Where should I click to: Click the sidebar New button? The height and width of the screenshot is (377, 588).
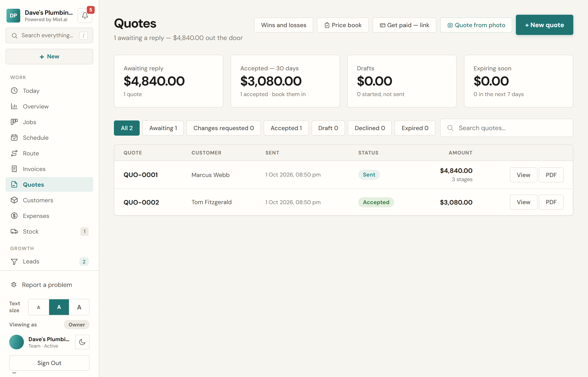[x=49, y=57]
